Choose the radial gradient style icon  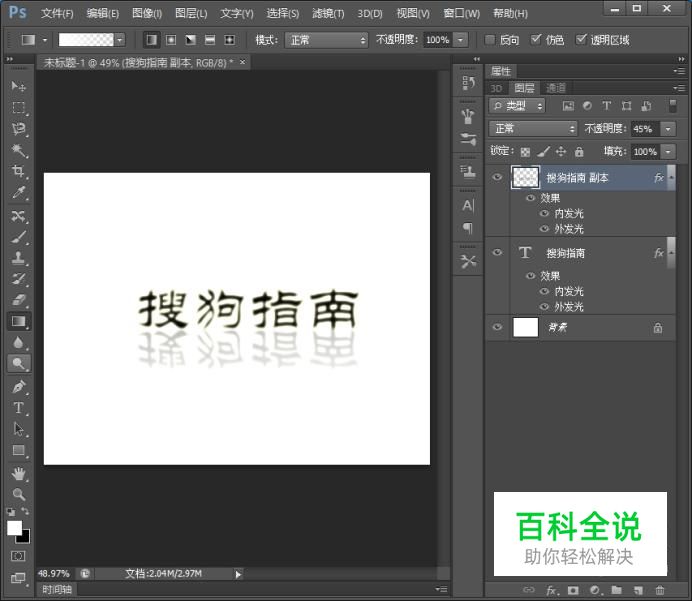[x=171, y=40]
